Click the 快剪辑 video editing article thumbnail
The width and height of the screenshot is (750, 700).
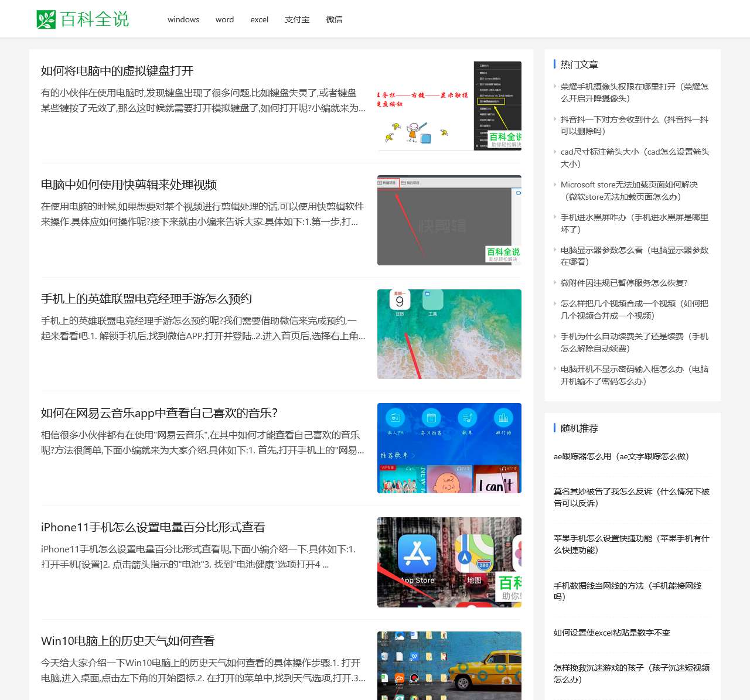click(x=449, y=220)
